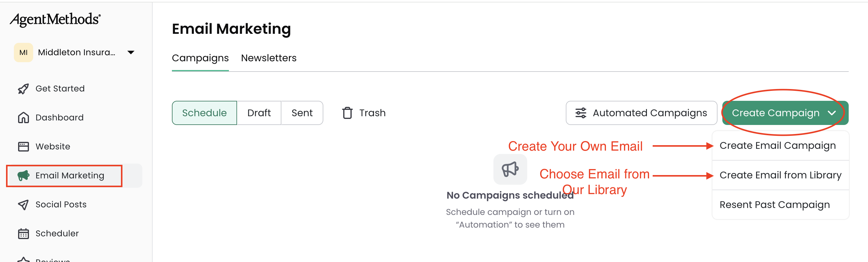Viewport: 868px width, 262px height.
Task: Click the Email Marketing megaphone icon
Action: pyautogui.click(x=23, y=176)
